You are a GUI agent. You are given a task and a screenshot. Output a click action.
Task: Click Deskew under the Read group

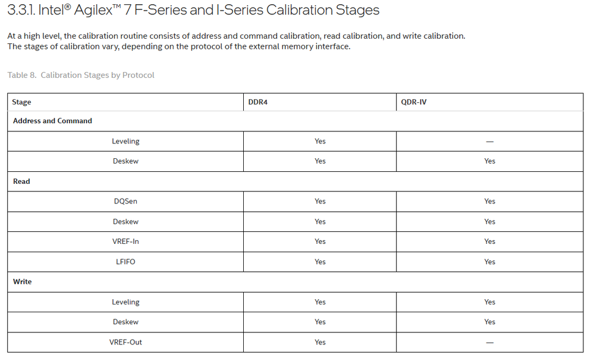[x=125, y=221]
